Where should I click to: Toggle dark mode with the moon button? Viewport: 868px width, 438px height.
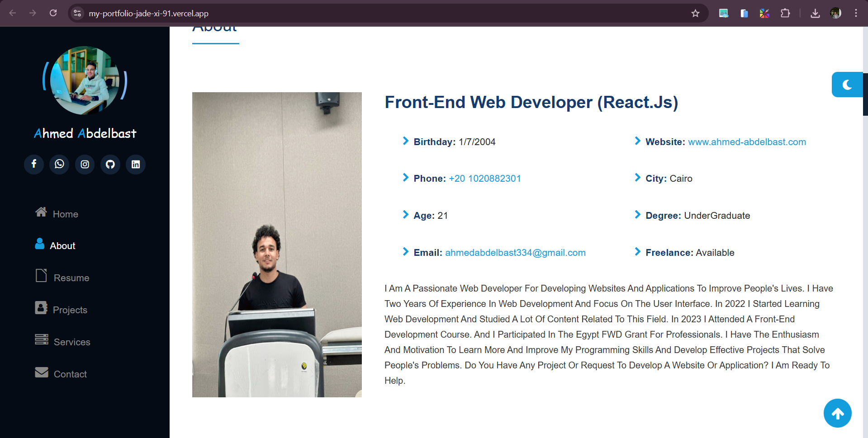[x=847, y=85]
